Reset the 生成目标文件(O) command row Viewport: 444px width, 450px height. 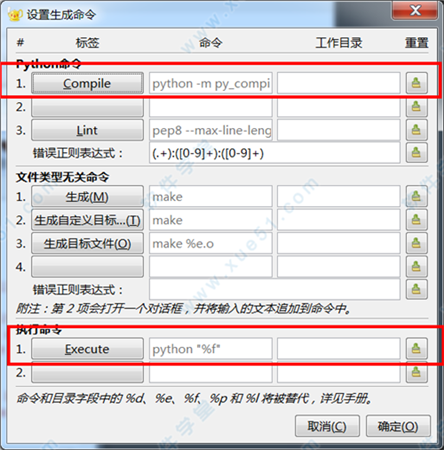[x=416, y=243]
